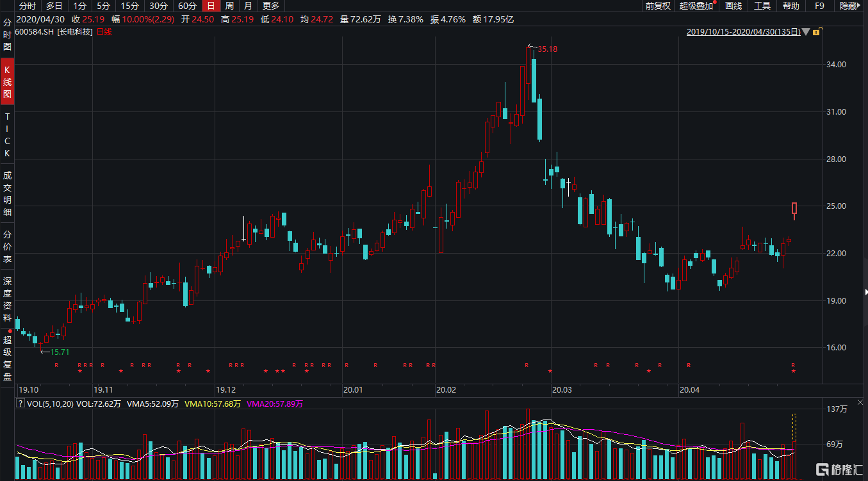The image size is (868, 481).
Task: Click the VMA5:52.09万 legend value
Action: click(154, 404)
